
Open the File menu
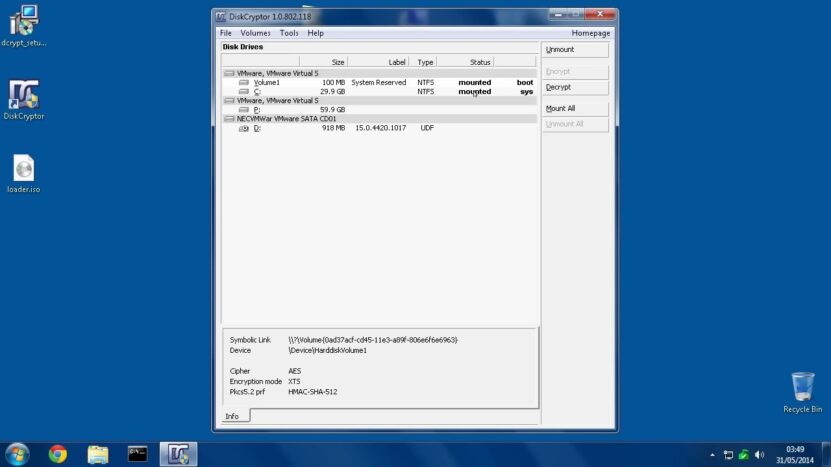click(x=226, y=33)
